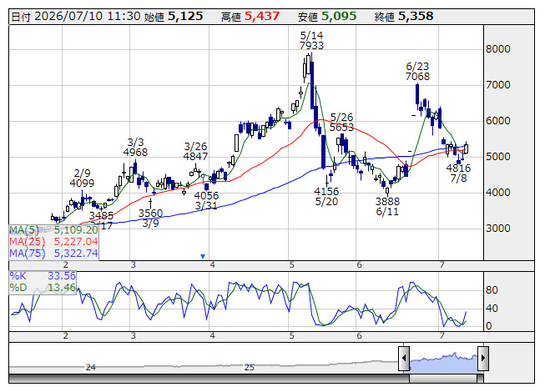Click the %K stochastic legend value

coord(43,276)
